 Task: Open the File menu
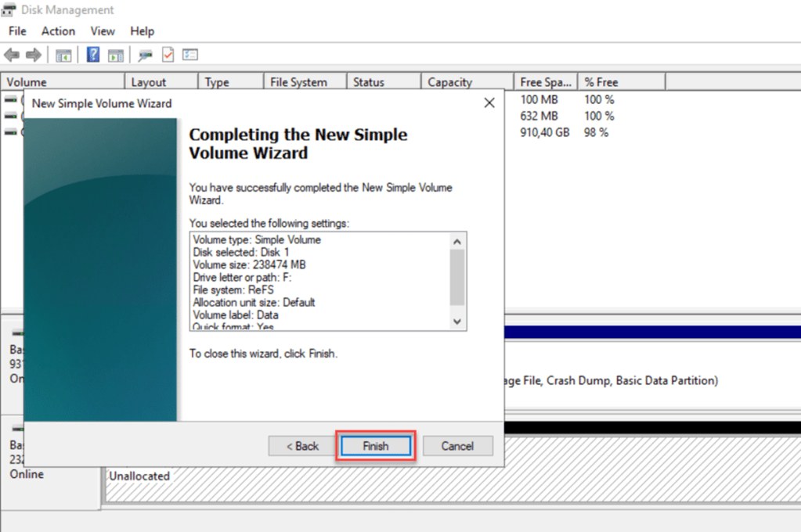pos(17,31)
